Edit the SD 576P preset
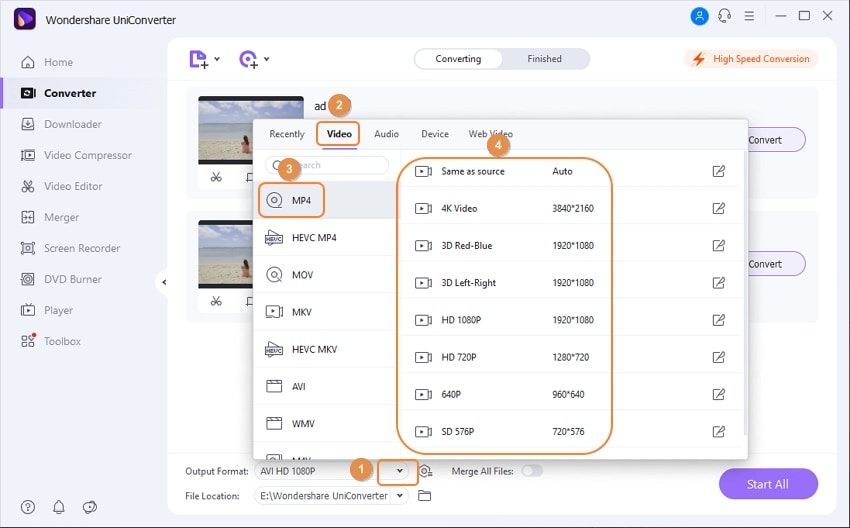Screen dimensions: 850x528 pos(718,432)
